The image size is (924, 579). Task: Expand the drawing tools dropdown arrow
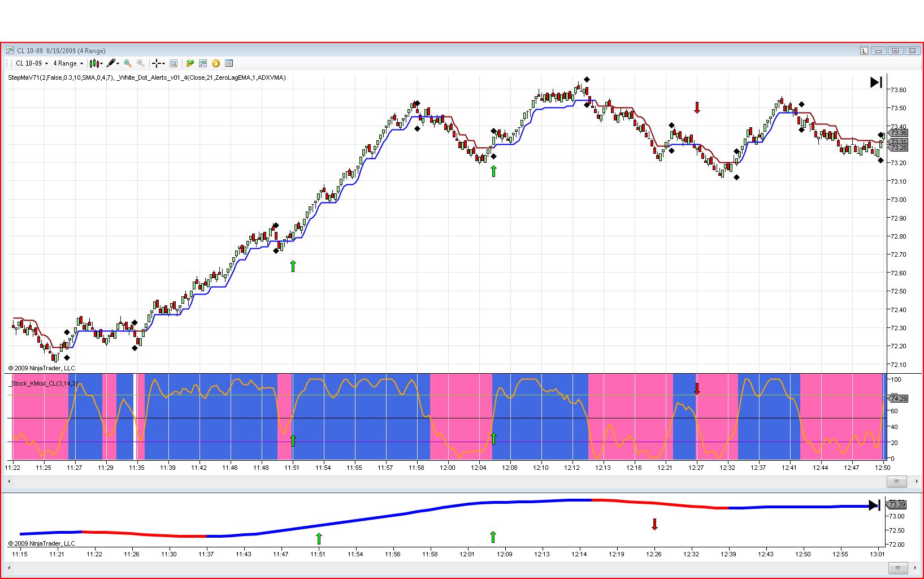[118, 63]
